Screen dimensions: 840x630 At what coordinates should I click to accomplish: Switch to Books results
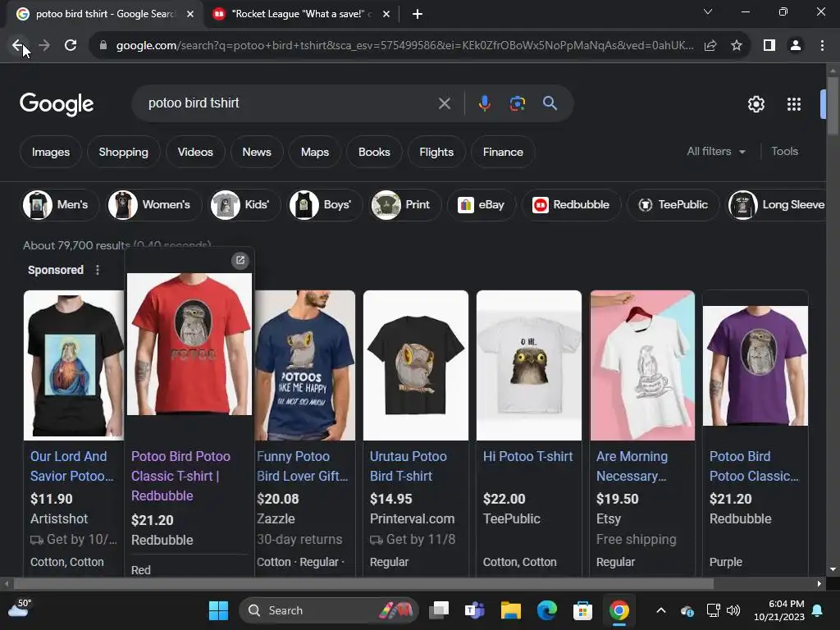coord(374,152)
